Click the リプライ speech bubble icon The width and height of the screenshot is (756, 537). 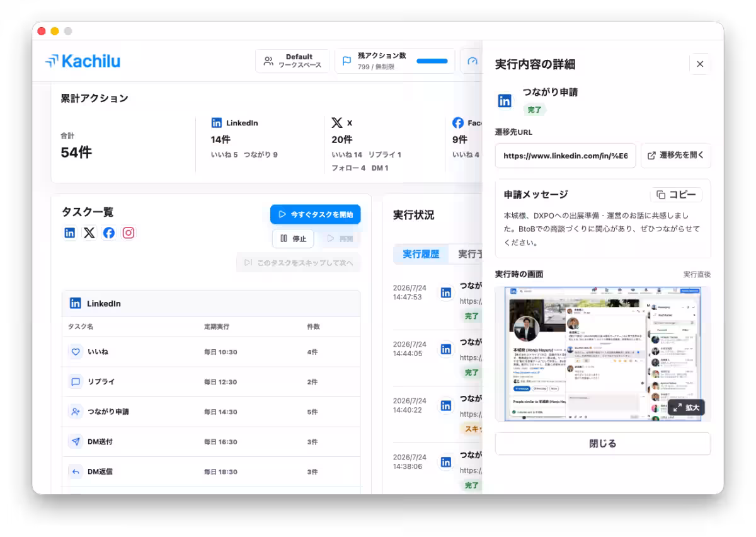(x=76, y=382)
